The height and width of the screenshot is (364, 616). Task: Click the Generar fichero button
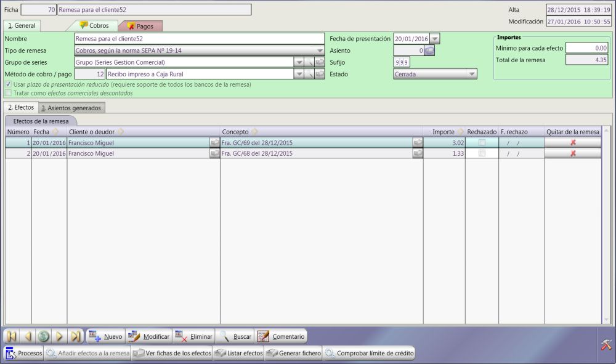pos(293,354)
